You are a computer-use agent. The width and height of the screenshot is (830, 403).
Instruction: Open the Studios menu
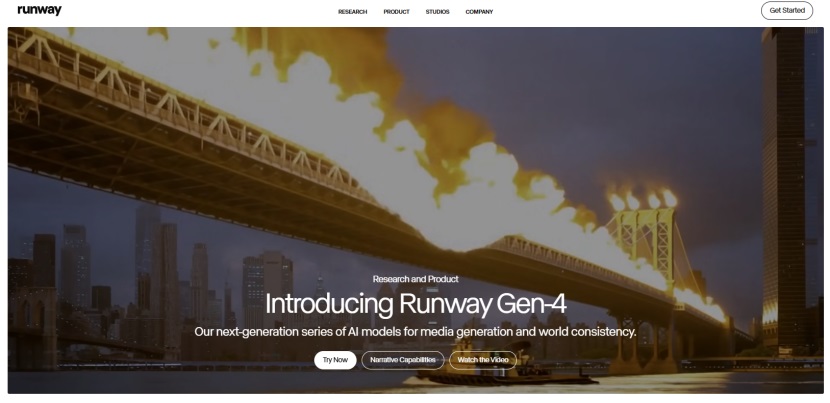[x=437, y=12]
